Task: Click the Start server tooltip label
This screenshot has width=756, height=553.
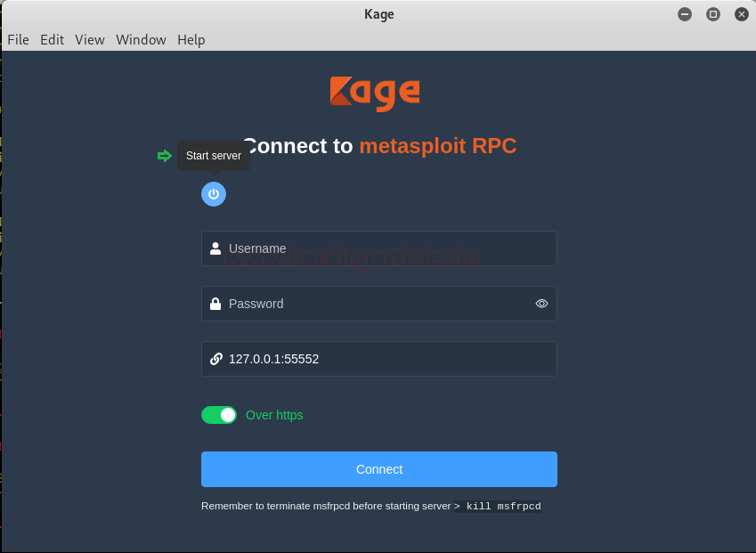Action: point(214,156)
